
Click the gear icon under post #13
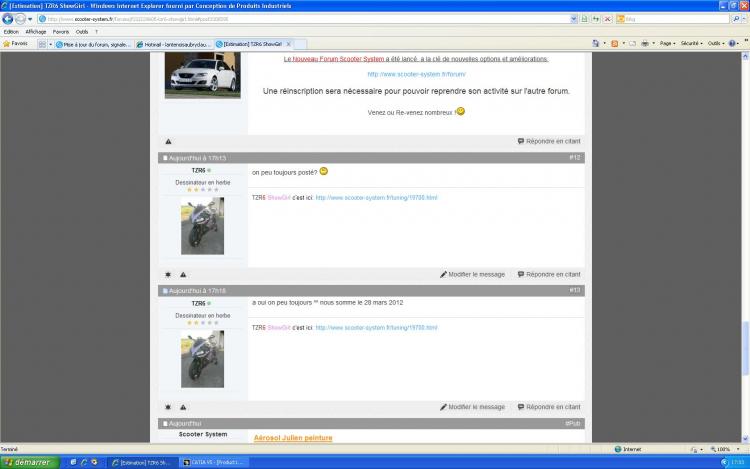(168, 407)
